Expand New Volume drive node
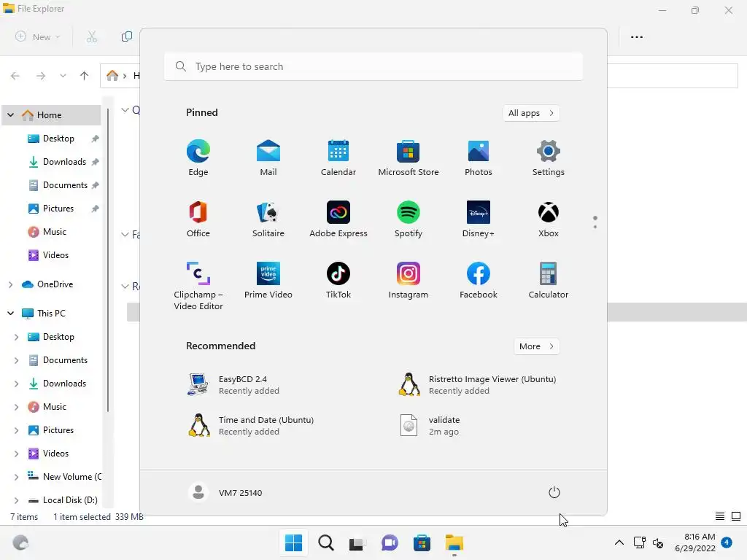Image resolution: width=747 pixels, height=560 pixels. point(16,477)
